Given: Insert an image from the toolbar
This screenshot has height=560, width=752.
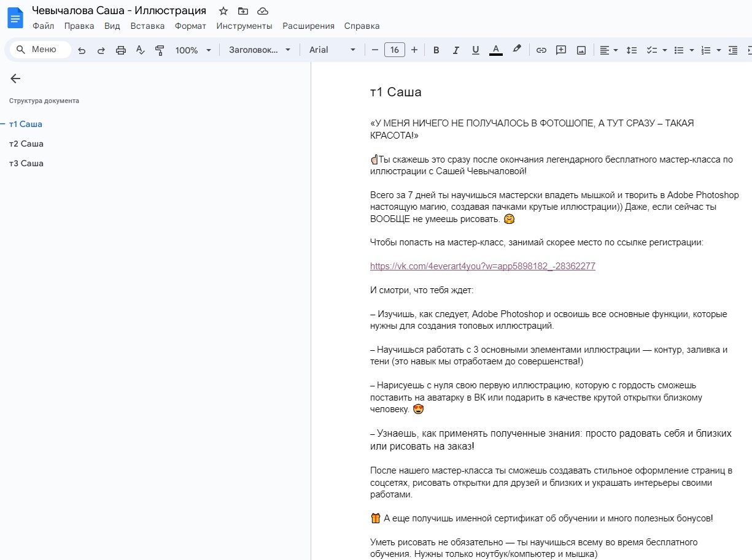Looking at the screenshot, I should click(x=581, y=50).
